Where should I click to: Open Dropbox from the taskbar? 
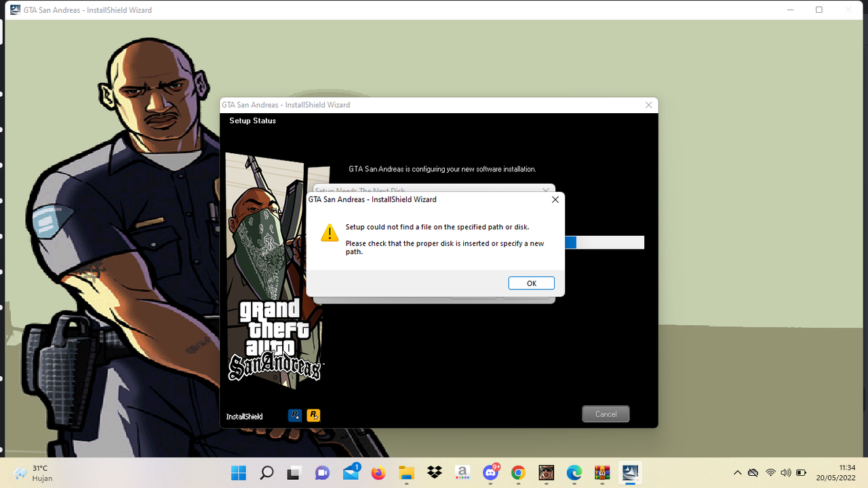click(435, 472)
